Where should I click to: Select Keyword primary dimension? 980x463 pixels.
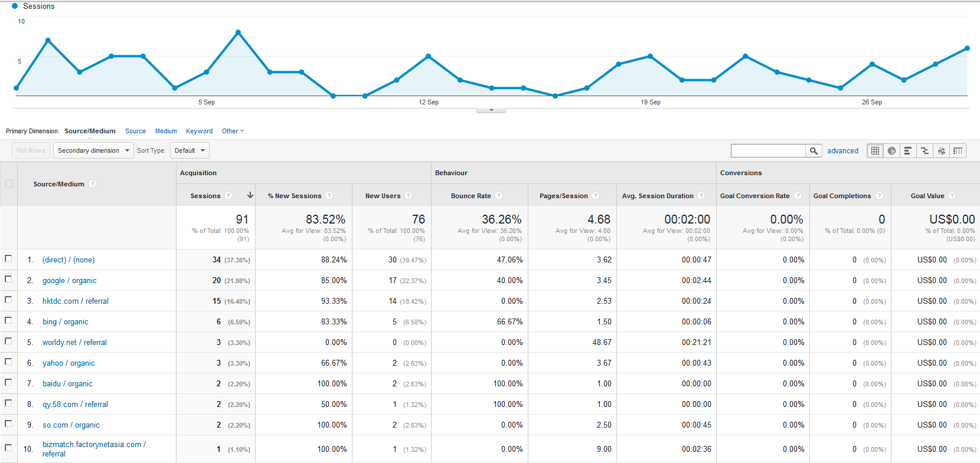click(199, 131)
